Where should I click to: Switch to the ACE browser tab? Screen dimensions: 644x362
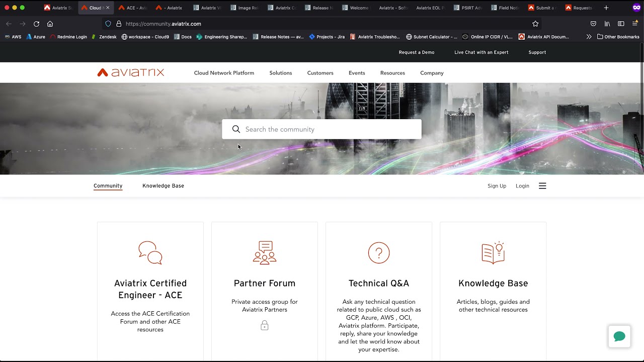133,8
